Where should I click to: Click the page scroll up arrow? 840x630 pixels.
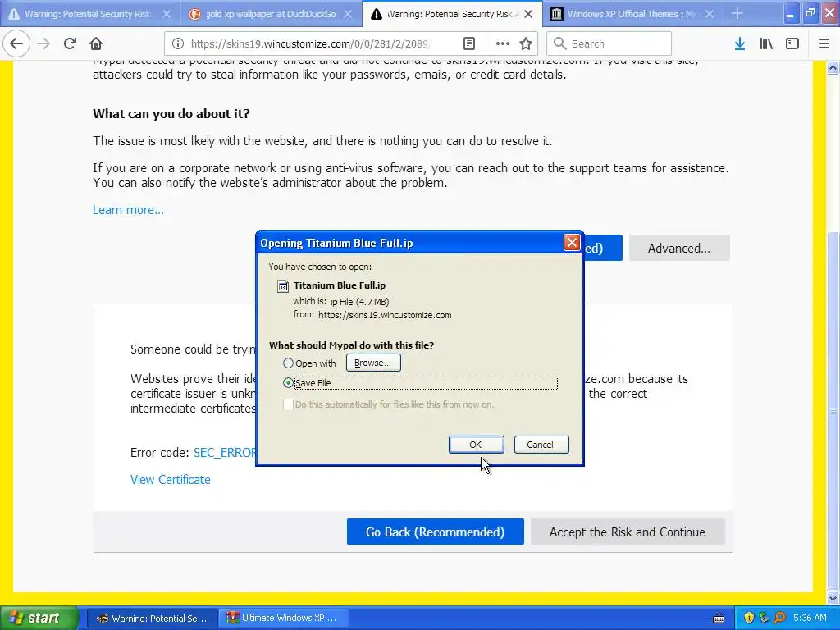[833, 67]
